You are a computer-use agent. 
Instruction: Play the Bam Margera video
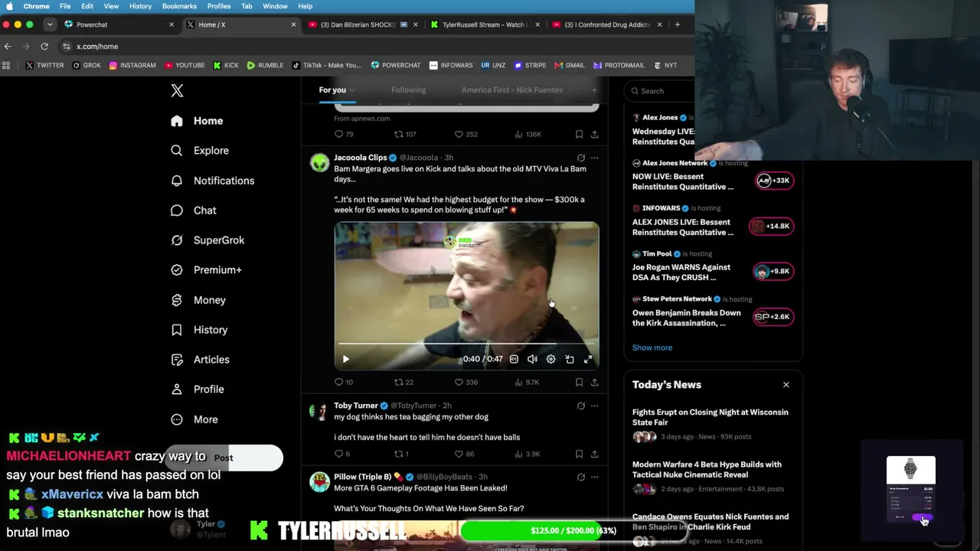[x=345, y=359]
